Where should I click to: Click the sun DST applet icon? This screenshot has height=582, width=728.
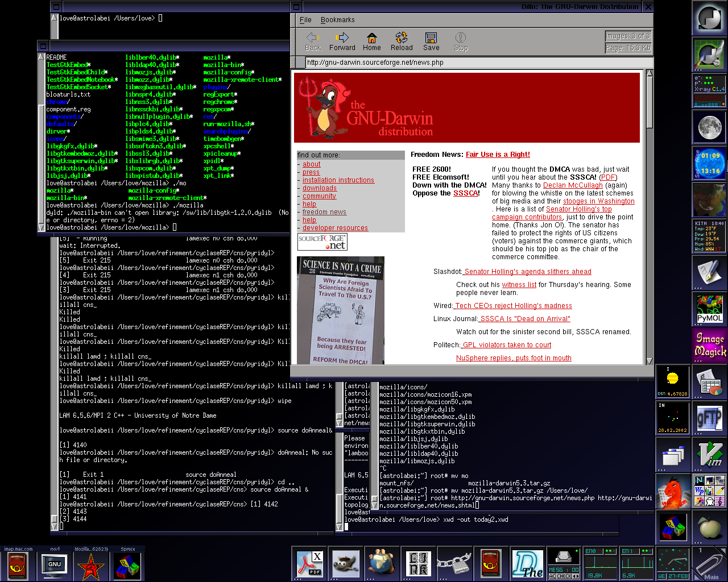673,382
